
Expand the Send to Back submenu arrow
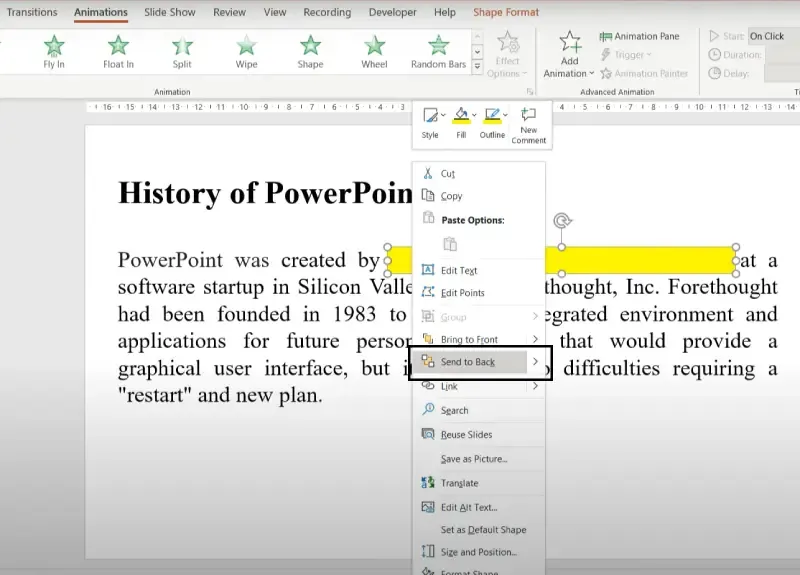pos(535,362)
